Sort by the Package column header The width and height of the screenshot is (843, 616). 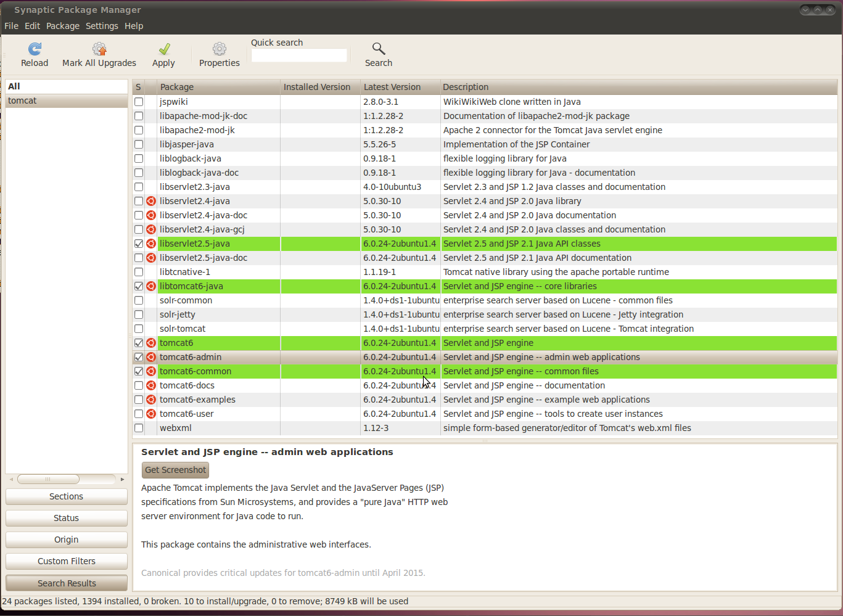pyautogui.click(x=218, y=87)
